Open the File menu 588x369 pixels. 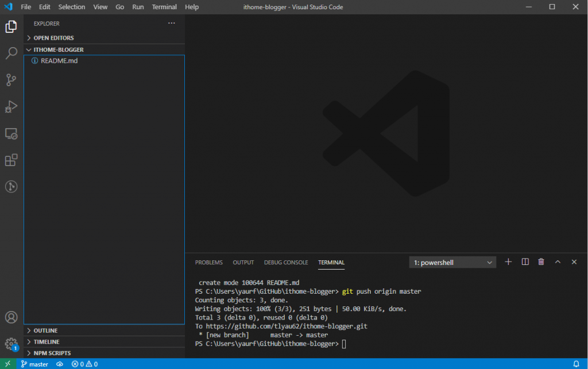click(x=26, y=7)
